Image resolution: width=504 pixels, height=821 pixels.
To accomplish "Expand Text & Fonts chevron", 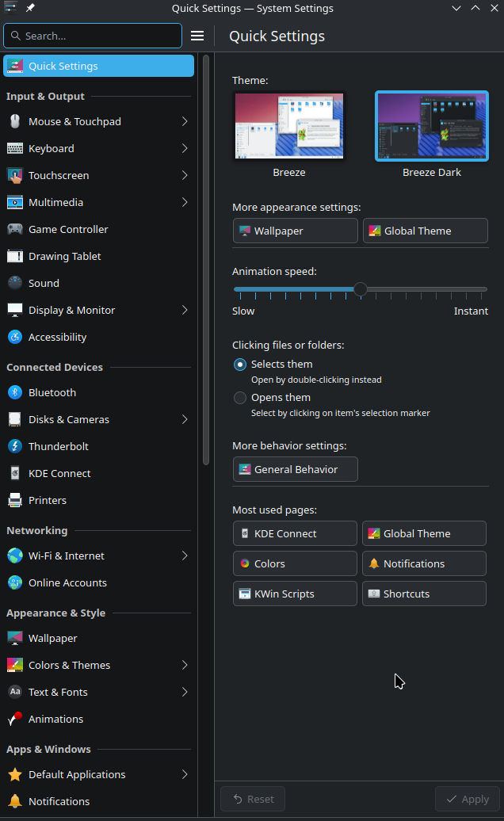I will coord(185,692).
